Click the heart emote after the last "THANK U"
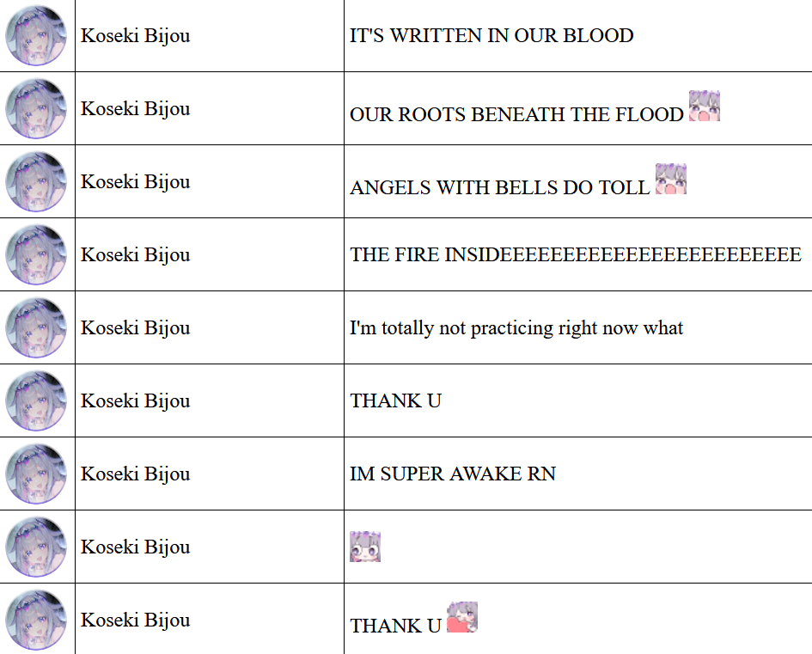The height and width of the screenshot is (654, 812). pyautogui.click(x=462, y=617)
